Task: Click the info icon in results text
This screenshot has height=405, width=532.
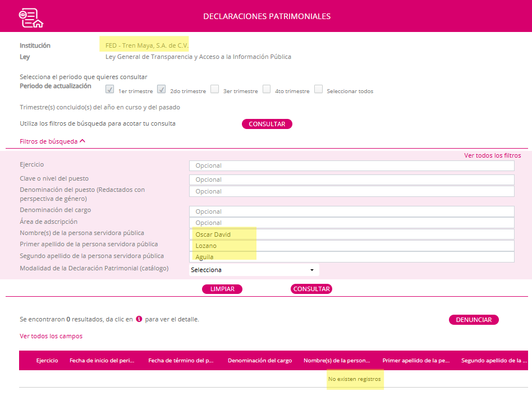Action: (x=139, y=319)
